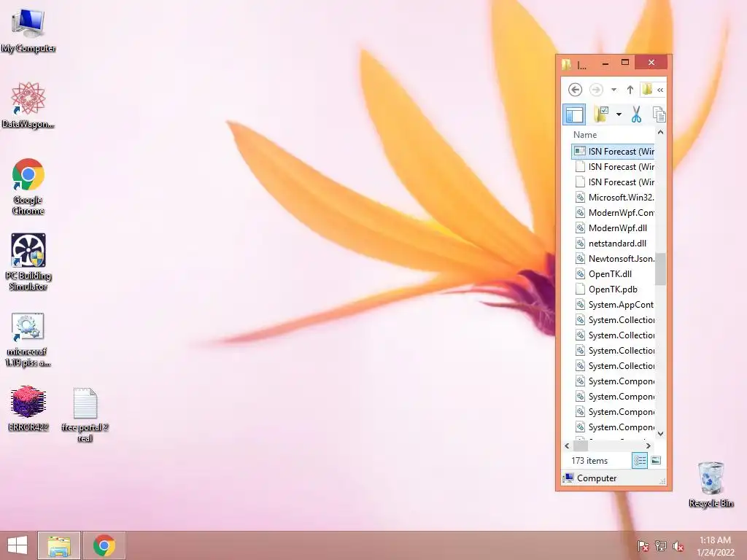This screenshot has width=747, height=560.
Task: Click the horizontal scrollbar right arrow
Action: pos(648,446)
